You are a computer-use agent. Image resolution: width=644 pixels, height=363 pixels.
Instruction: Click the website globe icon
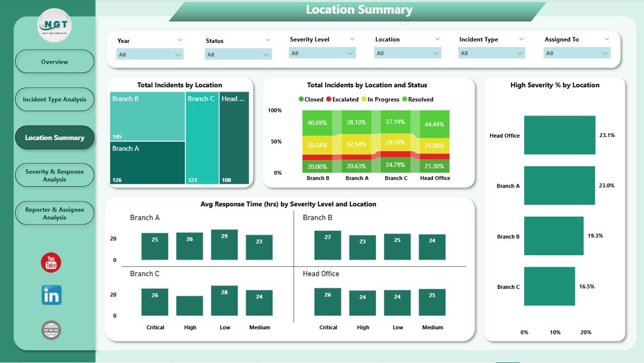pos(51,330)
